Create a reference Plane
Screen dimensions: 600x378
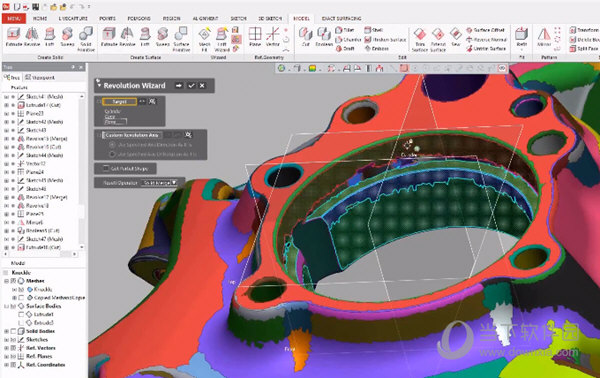pos(255,37)
